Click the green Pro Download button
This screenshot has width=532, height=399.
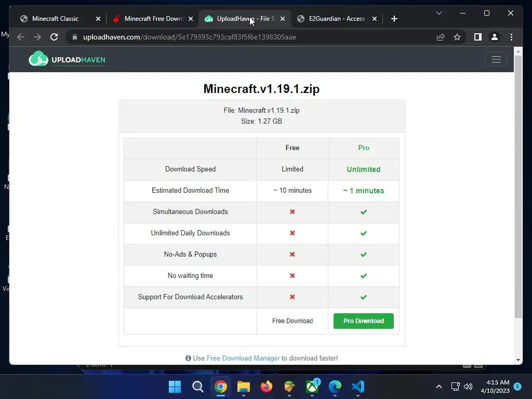coord(363,321)
